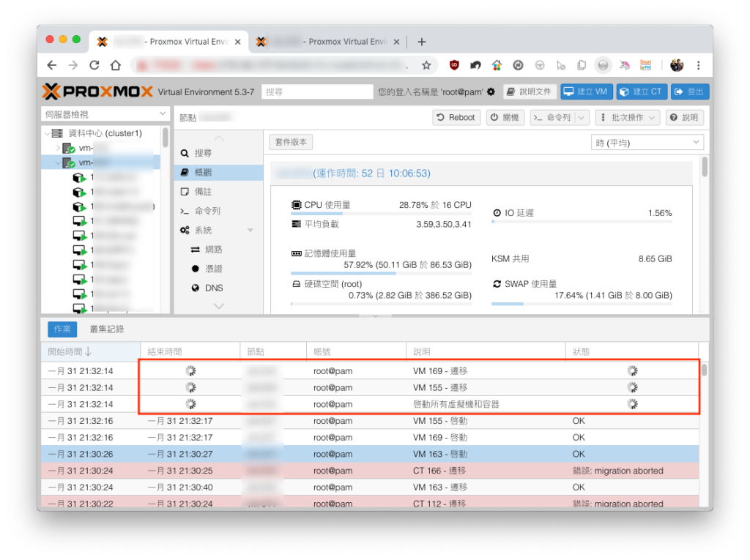Click the 套件版本 package versions button
Image resolution: width=750 pixels, height=560 pixels.
click(291, 142)
